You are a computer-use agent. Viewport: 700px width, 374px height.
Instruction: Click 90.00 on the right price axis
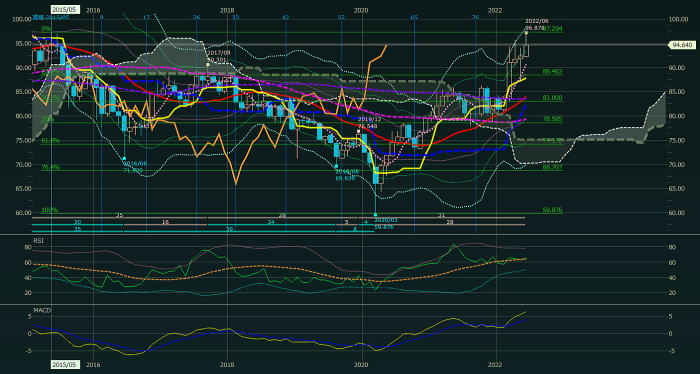[678, 67]
